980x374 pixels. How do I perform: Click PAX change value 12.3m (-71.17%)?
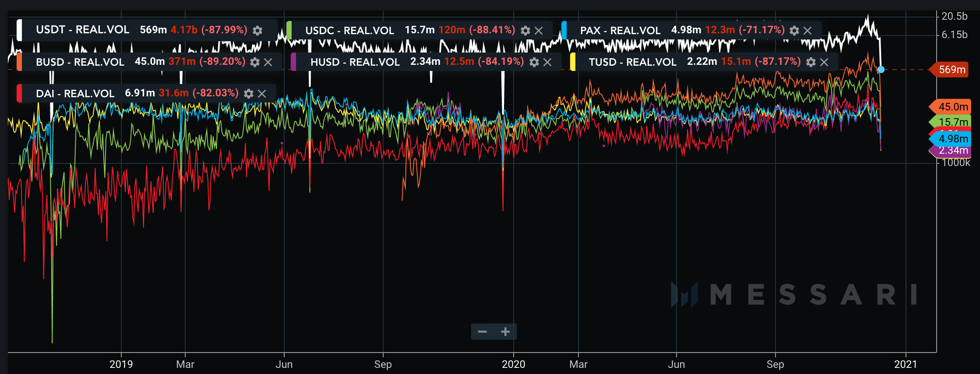coord(745,30)
